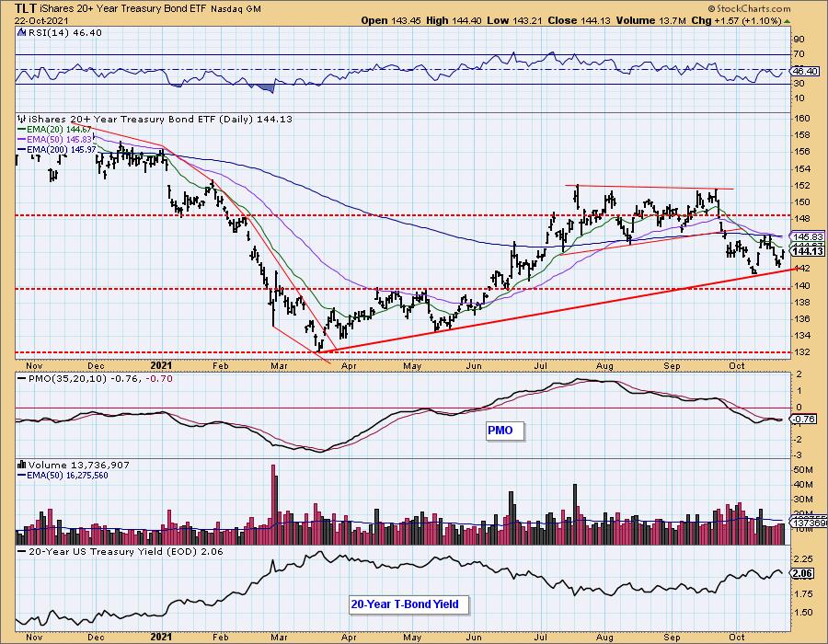Click the price low point near 132 in March
828x644 pixels.
[x=318, y=349]
